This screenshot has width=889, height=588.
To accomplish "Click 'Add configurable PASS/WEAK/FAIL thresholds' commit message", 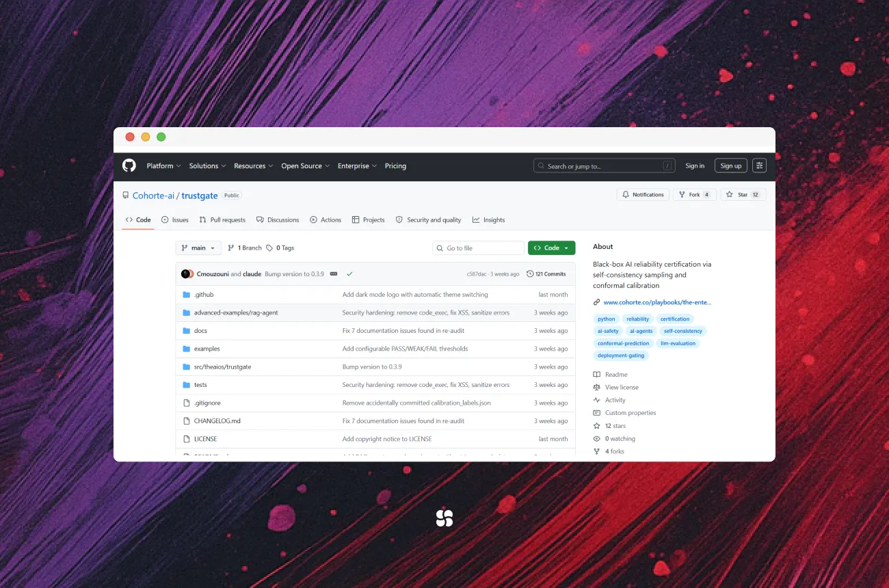I will point(405,349).
